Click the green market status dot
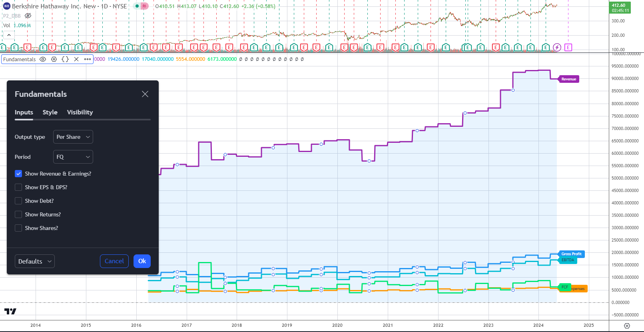 (x=137, y=6)
